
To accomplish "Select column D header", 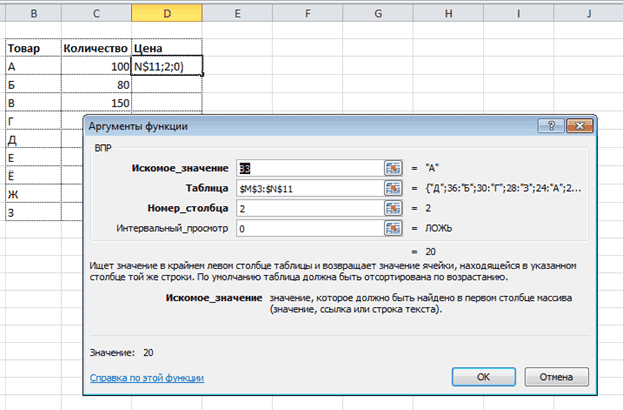I will [166, 13].
